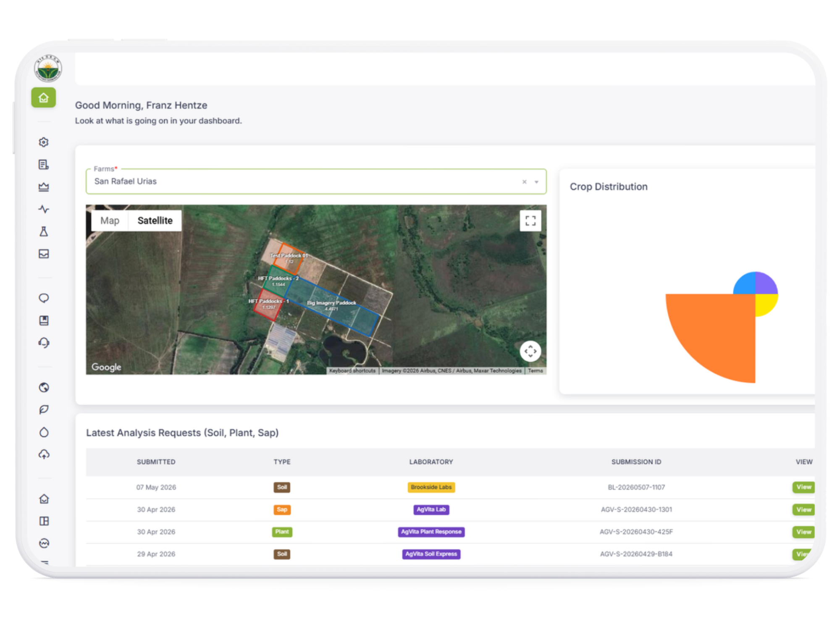Viewport: 840px width, 630px height.
Task: Toggle fullscreen view of the map
Action: (x=530, y=221)
